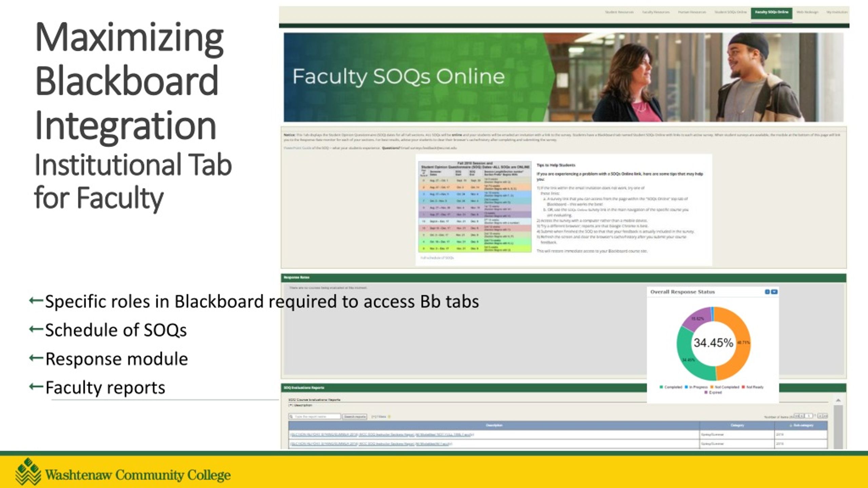Sort by the Description column header
Screen dimensions: 868x488
coord(494,425)
